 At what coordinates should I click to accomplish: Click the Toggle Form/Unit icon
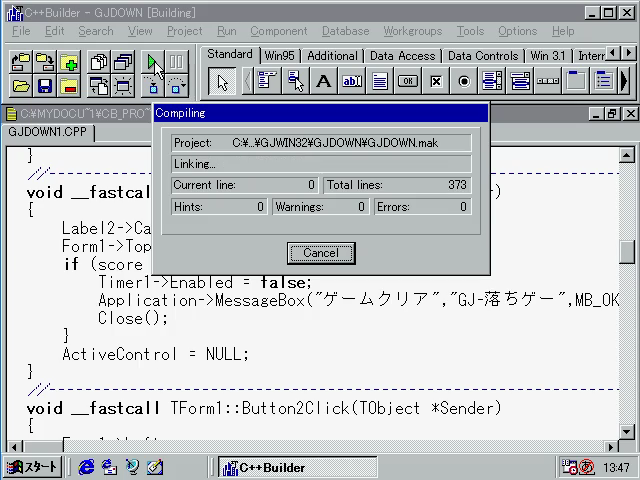tap(99, 86)
